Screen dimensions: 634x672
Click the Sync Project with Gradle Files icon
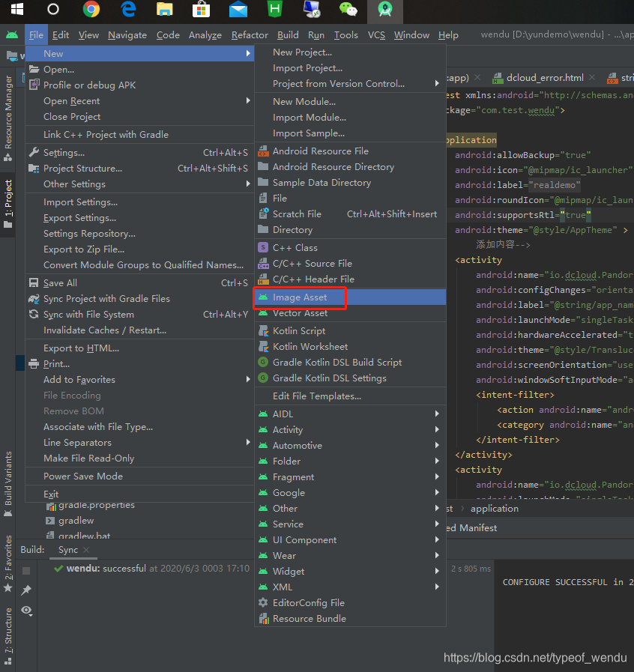(34, 299)
